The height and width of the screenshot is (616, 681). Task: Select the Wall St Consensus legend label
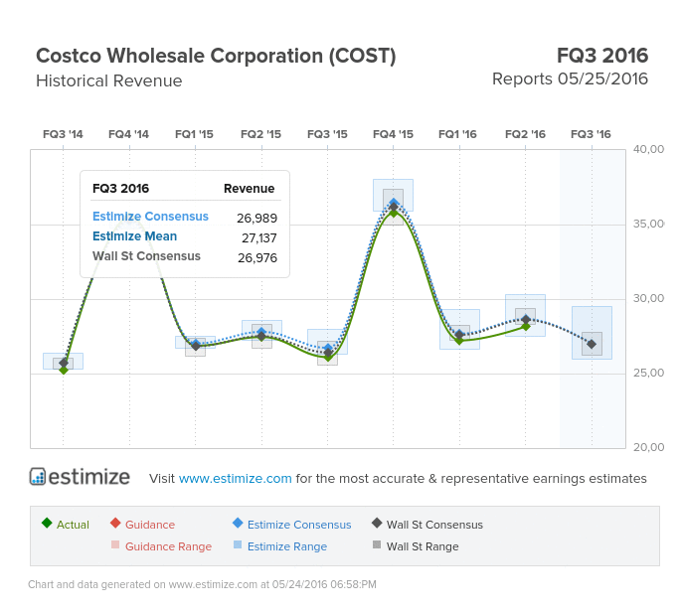tap(434, 525)
